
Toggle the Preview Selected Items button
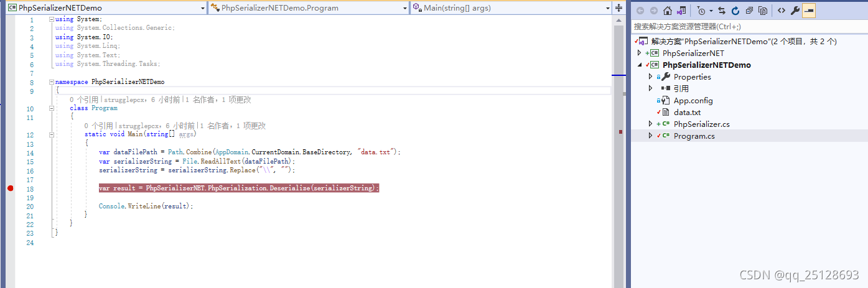(809, 11)
